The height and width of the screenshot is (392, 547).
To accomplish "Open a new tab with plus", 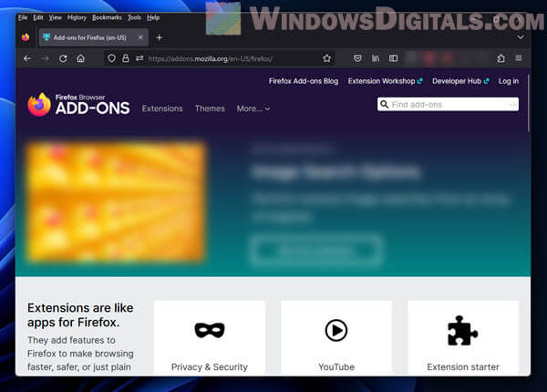I will click(159, 37).
